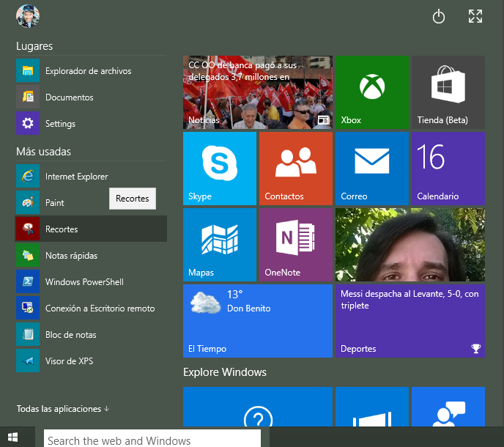The width and height of the screenshot is (504, 447).
Task: Open the Tienda (Beta) store tile
Action: click(x=448, y=92)
